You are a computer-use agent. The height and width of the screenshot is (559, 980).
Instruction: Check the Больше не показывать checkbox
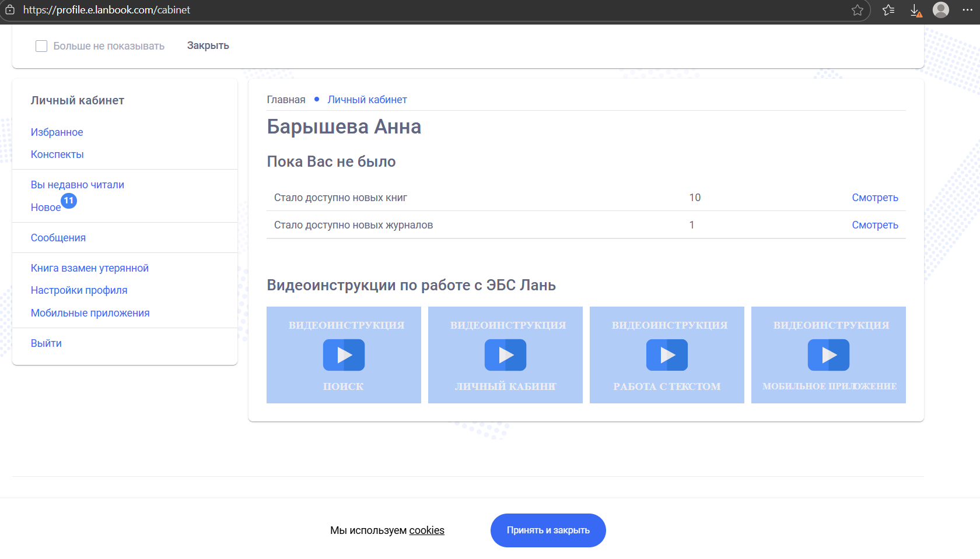point(41,45)
